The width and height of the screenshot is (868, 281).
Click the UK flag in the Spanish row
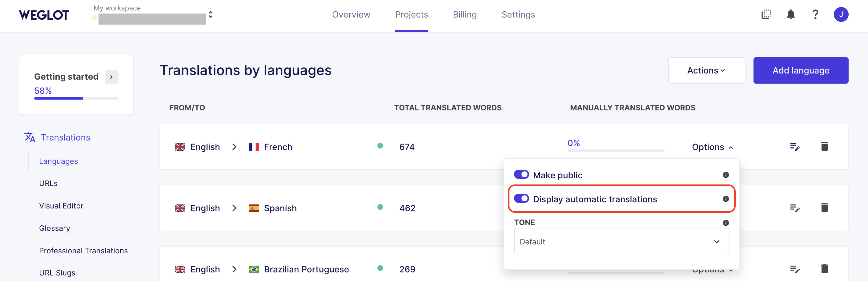point(180,208)
